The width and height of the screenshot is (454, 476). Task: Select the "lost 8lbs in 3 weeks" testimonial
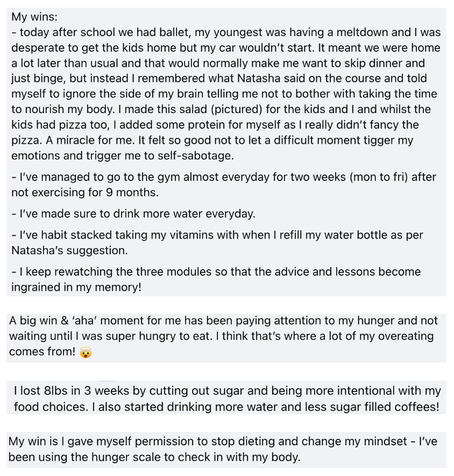coord(226,398)
